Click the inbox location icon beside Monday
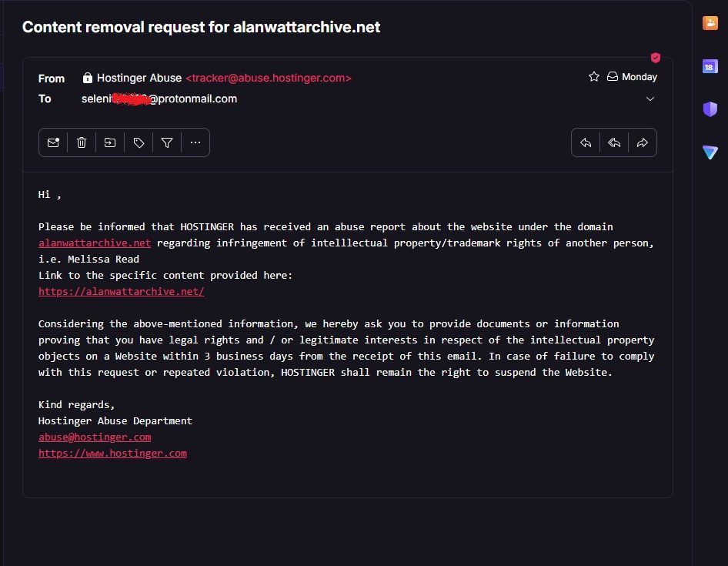The height and width of the screenshot is (566, 728). 613,77
